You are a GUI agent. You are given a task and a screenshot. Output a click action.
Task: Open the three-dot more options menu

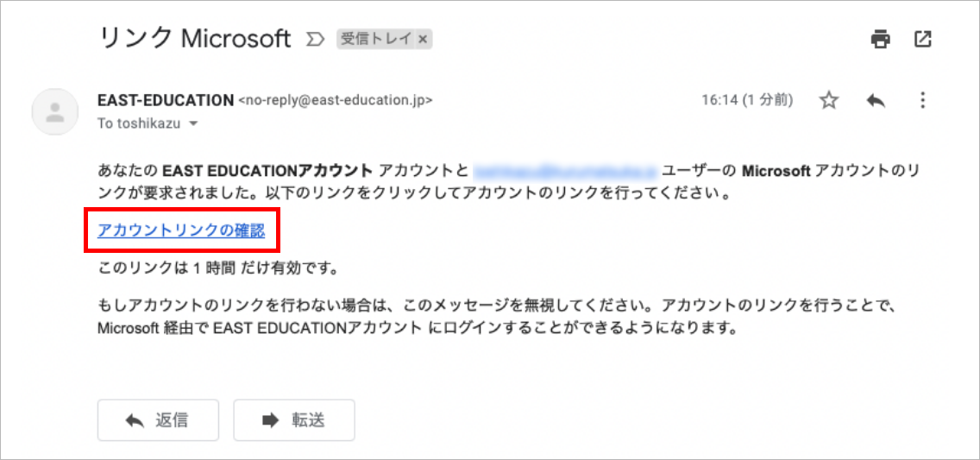pos(922,100)
